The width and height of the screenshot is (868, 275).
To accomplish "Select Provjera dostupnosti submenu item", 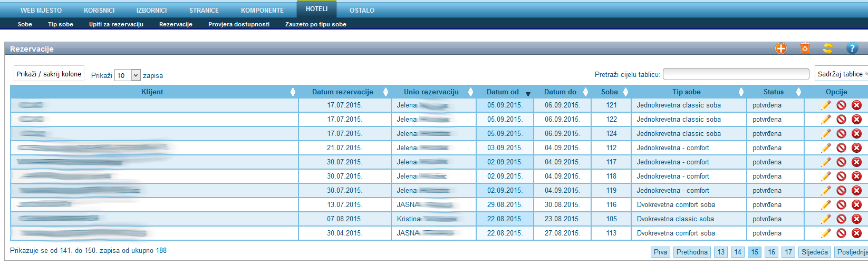I will [x=239, y=24].
